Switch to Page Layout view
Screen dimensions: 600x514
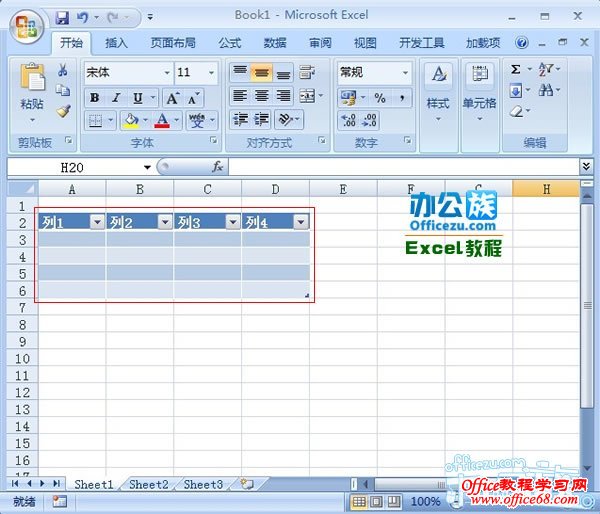point(377,501)
